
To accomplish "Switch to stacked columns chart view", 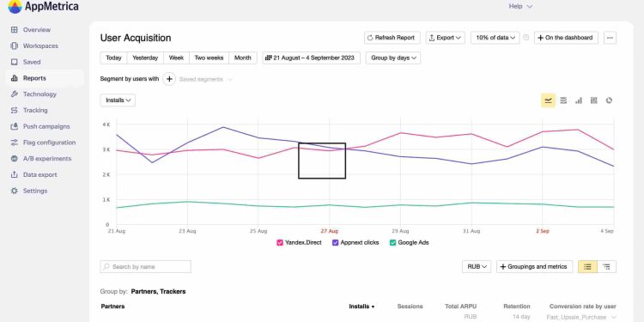I will click(x=594, y=100).
